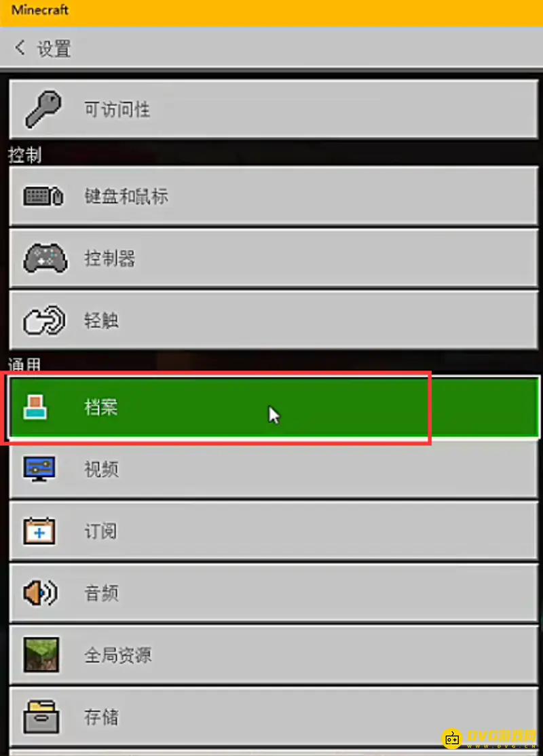Open the 全局资源 settings section
Viewport: 543px width, 756px height.
point(274,656)
